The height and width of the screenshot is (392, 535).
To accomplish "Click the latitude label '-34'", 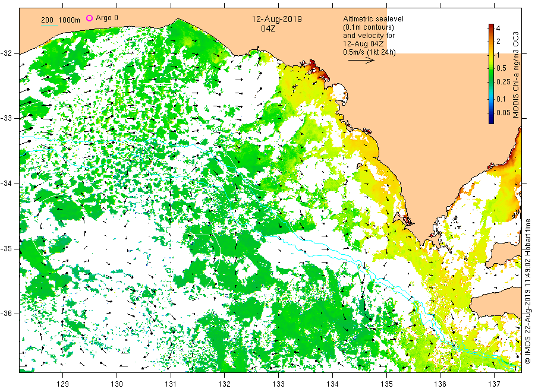I will (x=6, y=184).
